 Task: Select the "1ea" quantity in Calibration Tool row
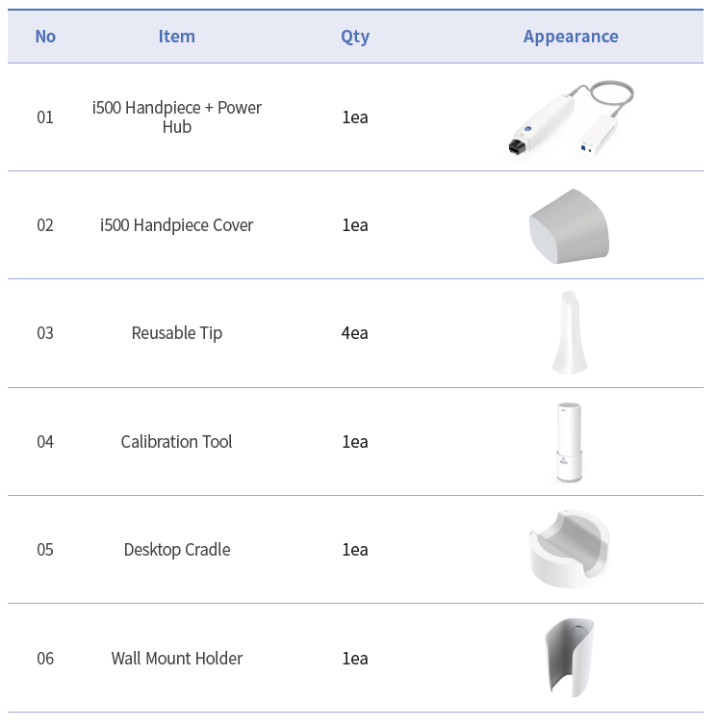pyautogui.click(x=355, y=442)
